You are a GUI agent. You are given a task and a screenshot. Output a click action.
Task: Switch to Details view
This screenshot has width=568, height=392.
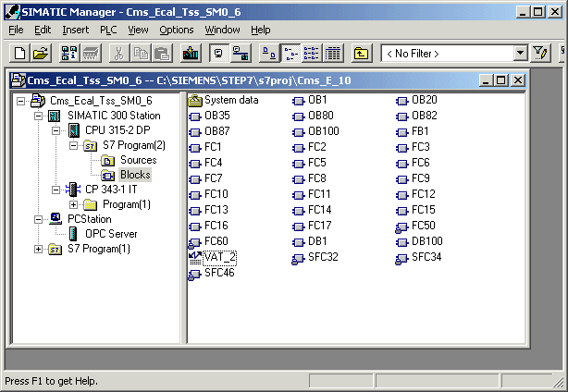333,54
